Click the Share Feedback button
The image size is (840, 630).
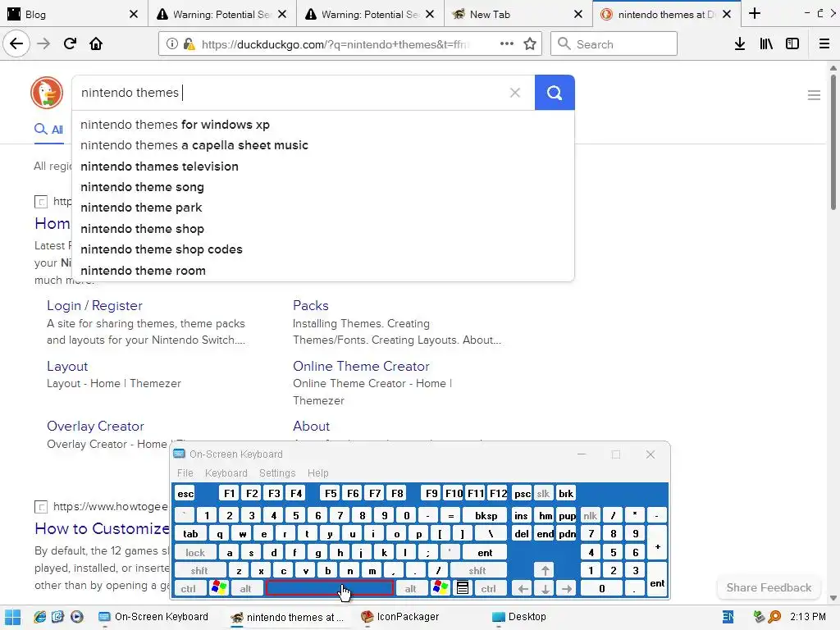point(769,587)
